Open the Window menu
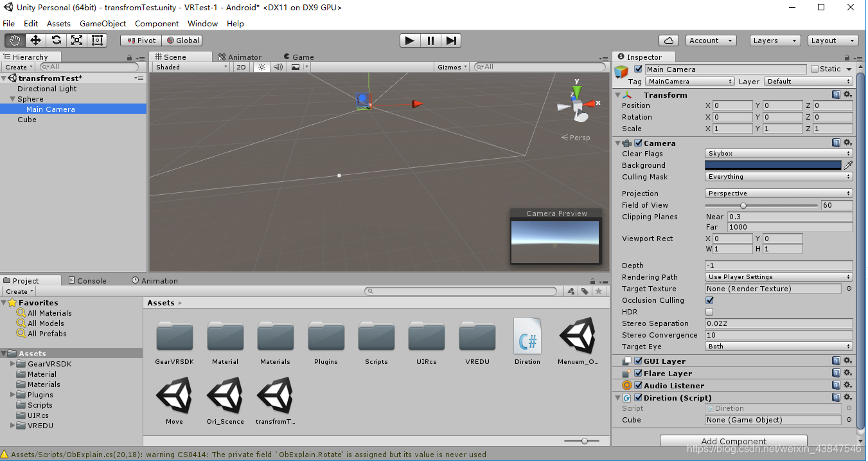This screenshot has height=461, width=868. pos(202,23)
